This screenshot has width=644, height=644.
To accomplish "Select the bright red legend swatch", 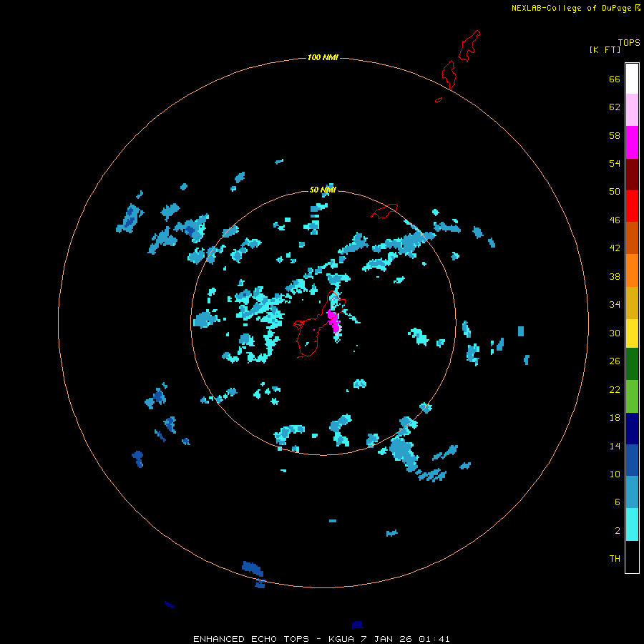I will click(x=632, y=206).
